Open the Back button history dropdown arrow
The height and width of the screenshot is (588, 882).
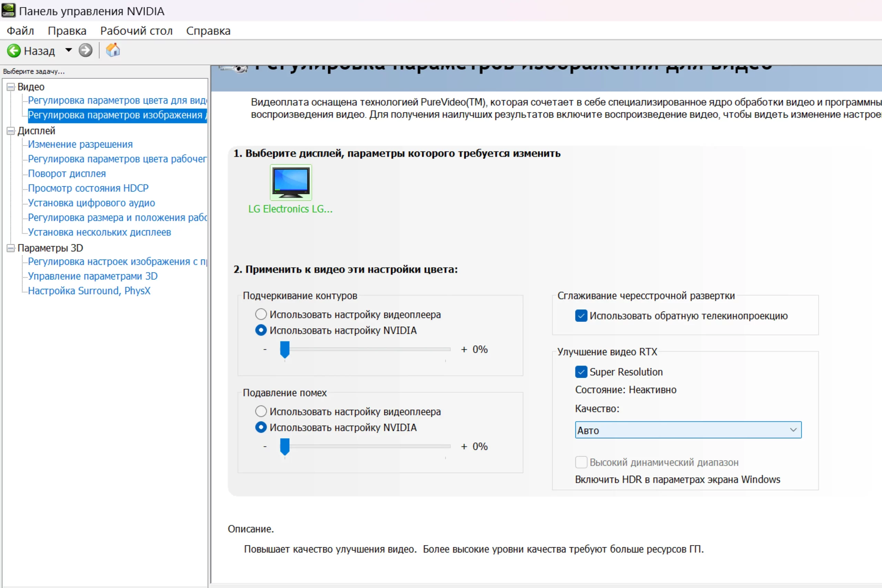[x=69, y=50]
